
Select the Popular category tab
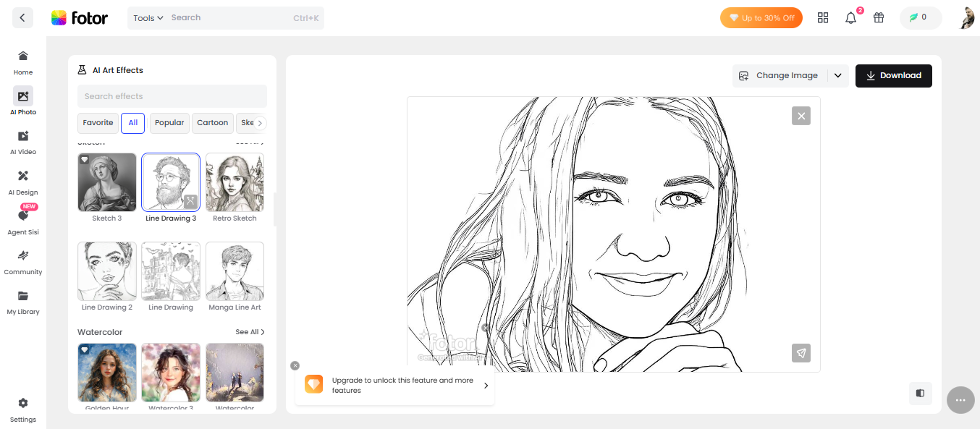click(x=169, y=123)
